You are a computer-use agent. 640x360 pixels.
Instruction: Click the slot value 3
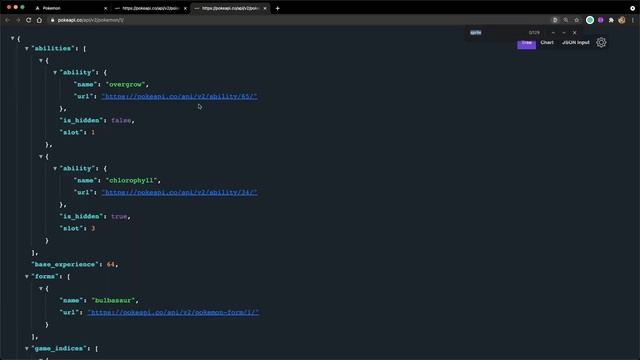point(93,229)
